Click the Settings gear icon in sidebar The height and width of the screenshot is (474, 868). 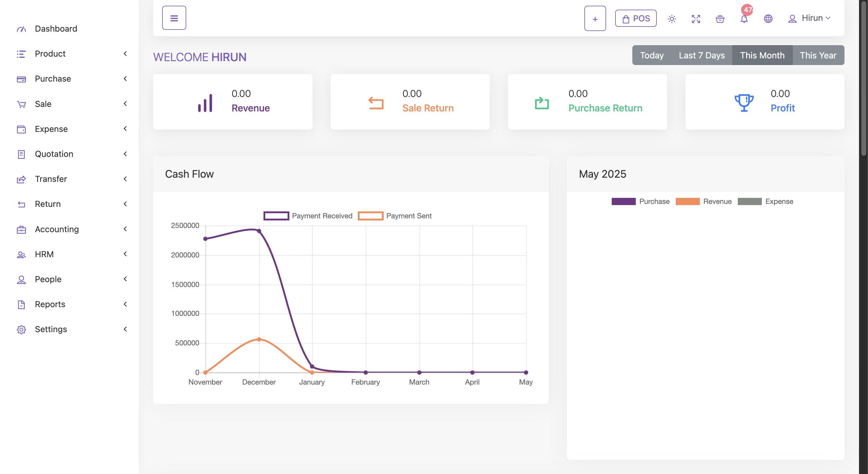click(21, 329)
